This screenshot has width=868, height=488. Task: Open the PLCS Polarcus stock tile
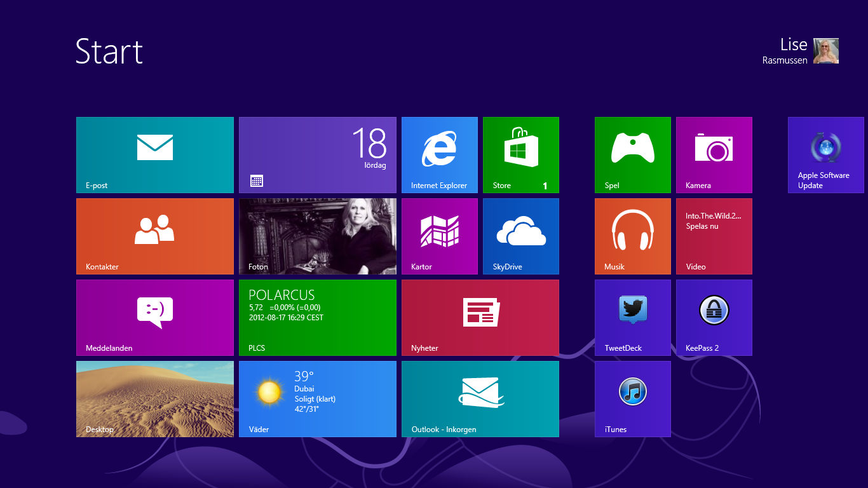click(318, 318)
